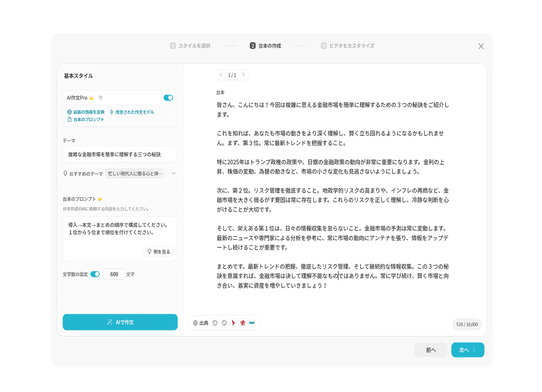Click the テーマ text input field
This screenshot has width=542, height=392.
pyautogui.click(x=120, y=155)
